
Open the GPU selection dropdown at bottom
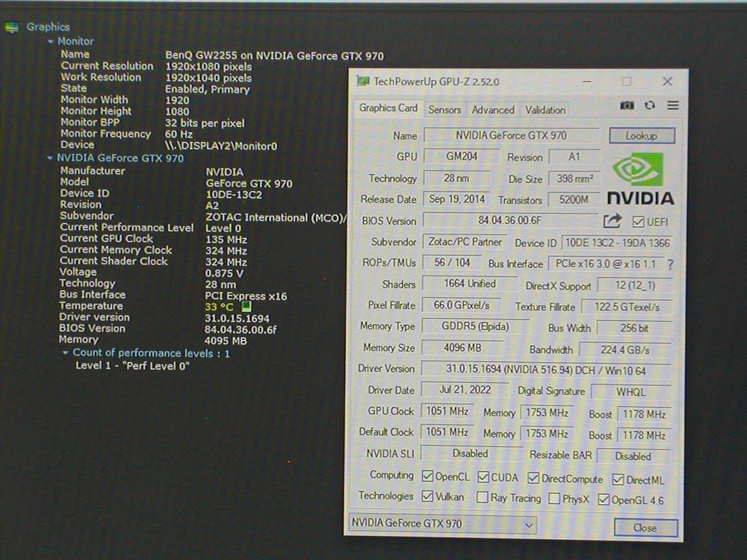528,523
